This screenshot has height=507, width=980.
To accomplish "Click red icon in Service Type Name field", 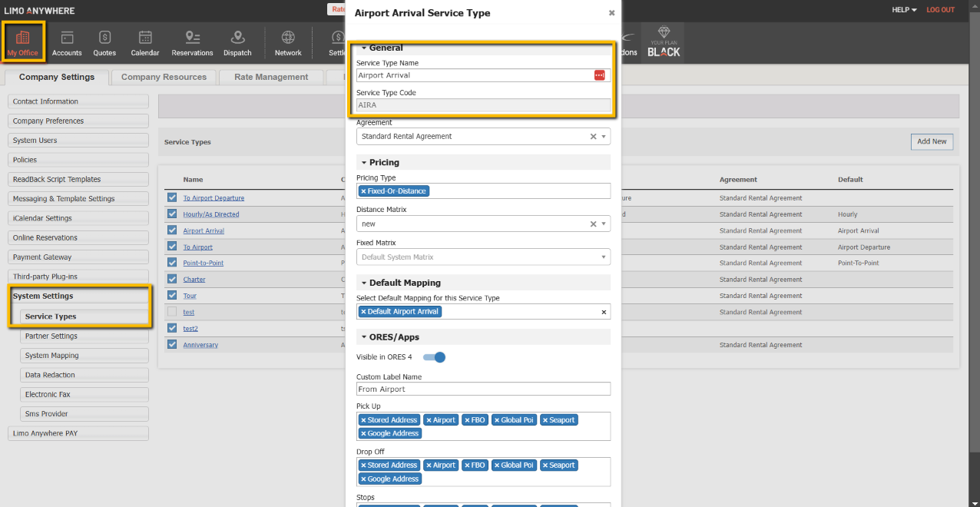I will coord(599,75).
